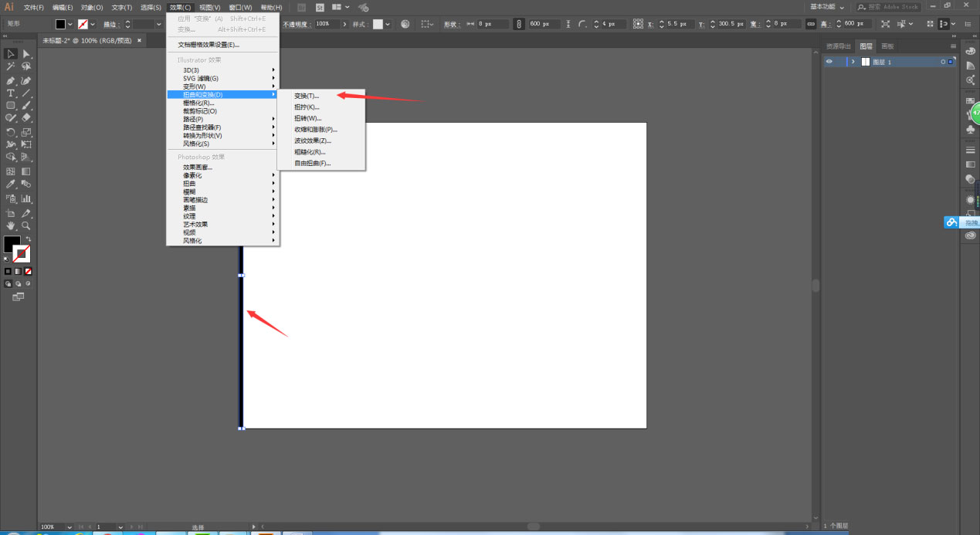
Task: Click the opacity 100% input field
Action: (327, 24)
